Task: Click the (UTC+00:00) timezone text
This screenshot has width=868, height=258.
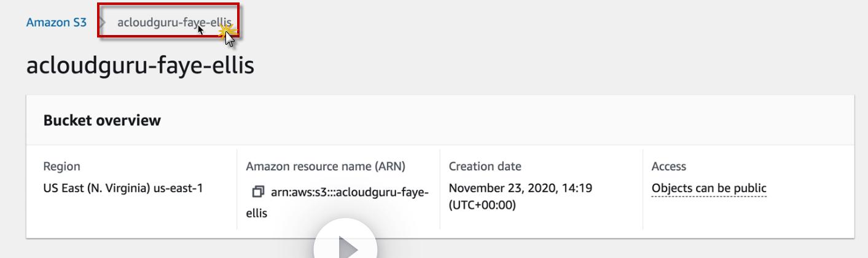Action: [x=482, y=205]
